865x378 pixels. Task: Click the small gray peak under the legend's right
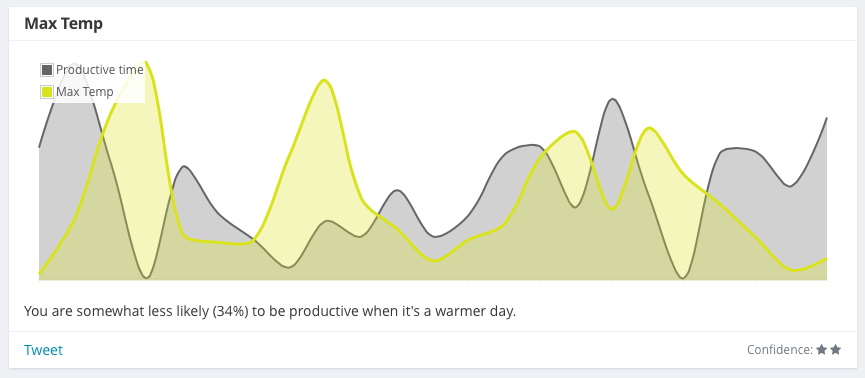[184, 166]
